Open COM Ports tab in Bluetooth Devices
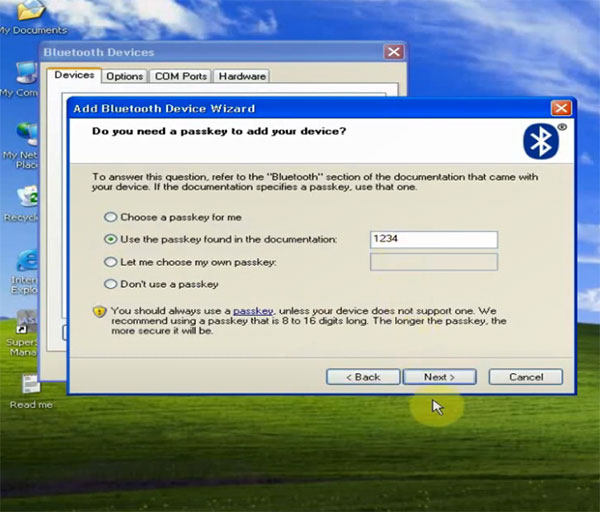The height and width of the screenshot is (512, 600). 181,76
